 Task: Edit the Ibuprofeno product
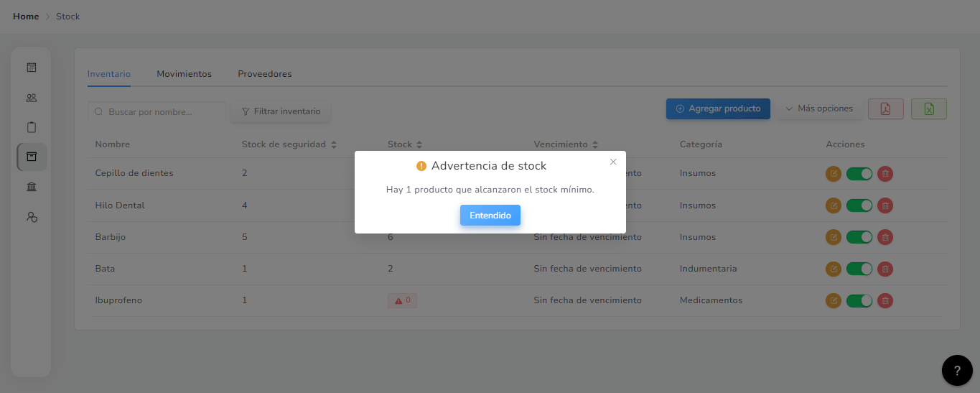click(834, 300)
